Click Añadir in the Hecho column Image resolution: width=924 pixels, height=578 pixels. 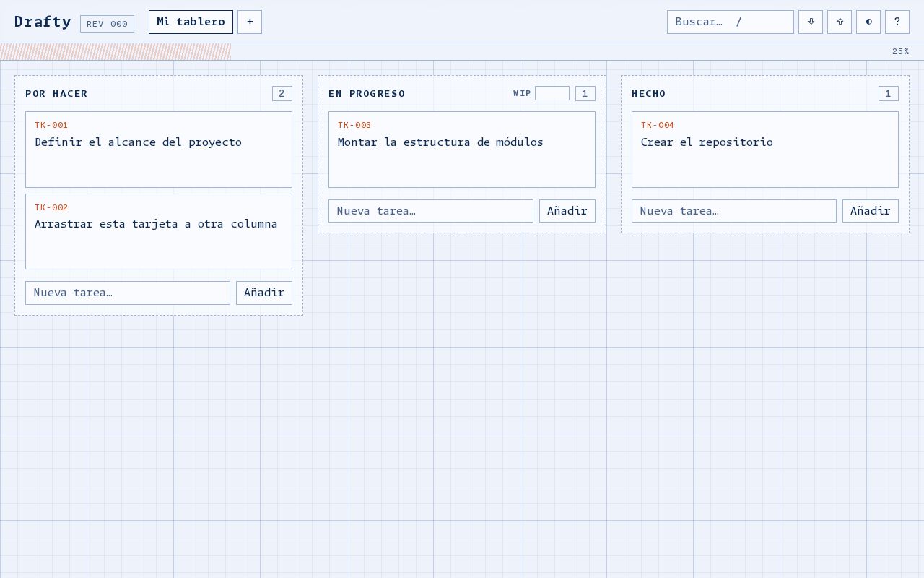pyautogui.click(x=871, y=211)
